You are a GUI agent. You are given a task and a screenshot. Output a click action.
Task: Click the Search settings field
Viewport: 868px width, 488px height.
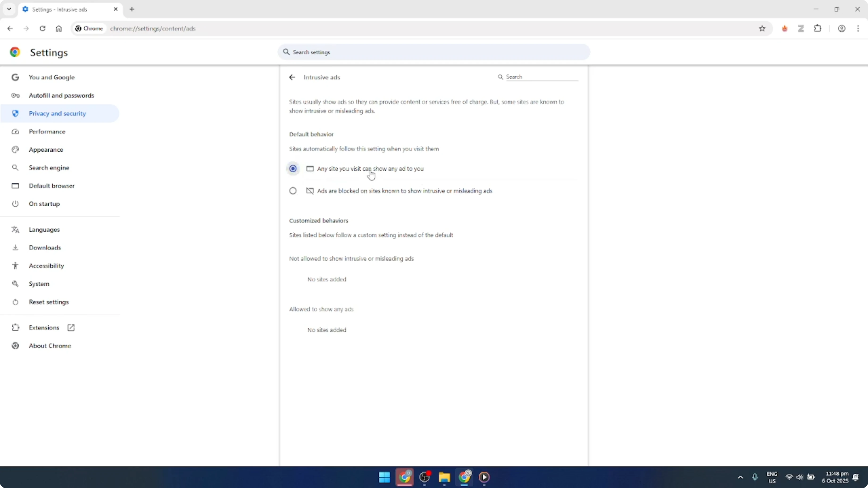pyautogui.click(x=433, y=52)
